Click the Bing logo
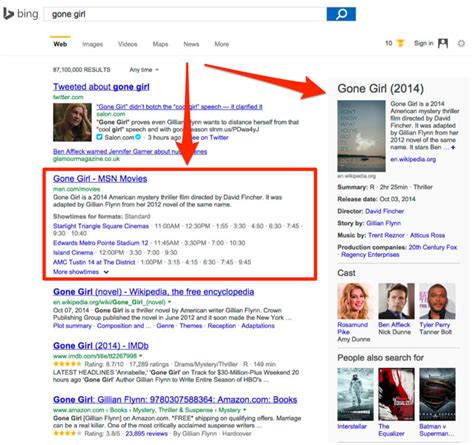 (x=21, y=14)
